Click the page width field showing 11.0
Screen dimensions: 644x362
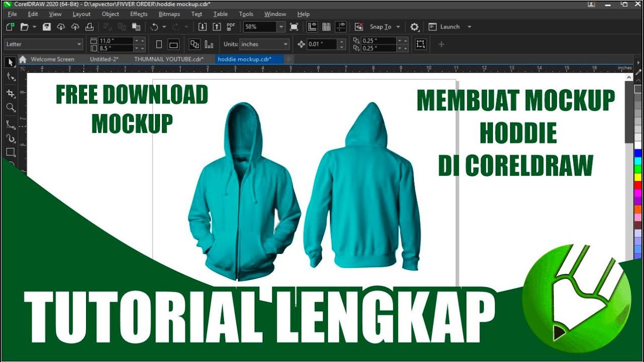pyautogui.click(x=115, y=41)
